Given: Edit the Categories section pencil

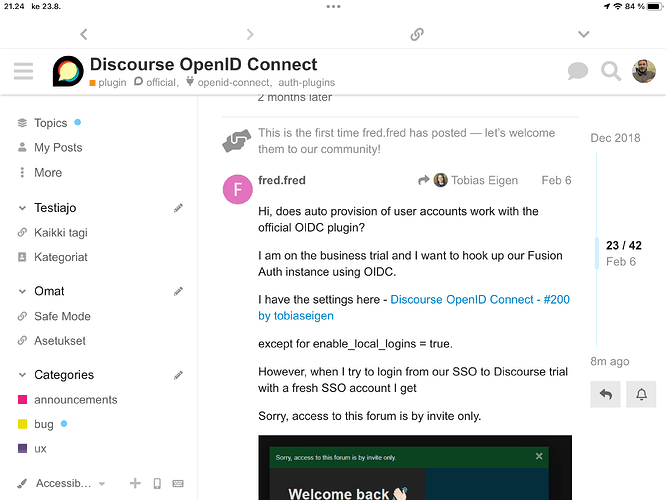Looking at the screenshot, I should (178, 375).
